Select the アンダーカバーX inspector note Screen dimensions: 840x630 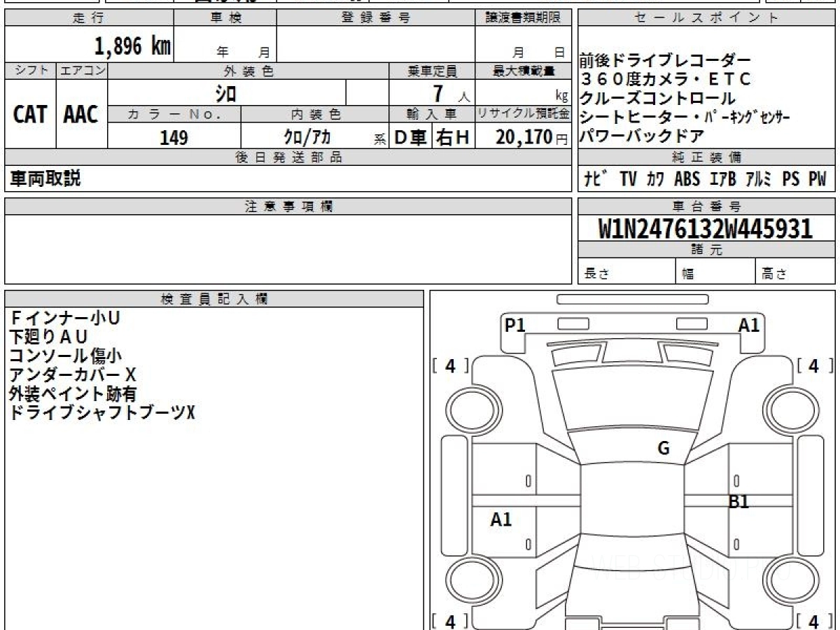(72, 374)
